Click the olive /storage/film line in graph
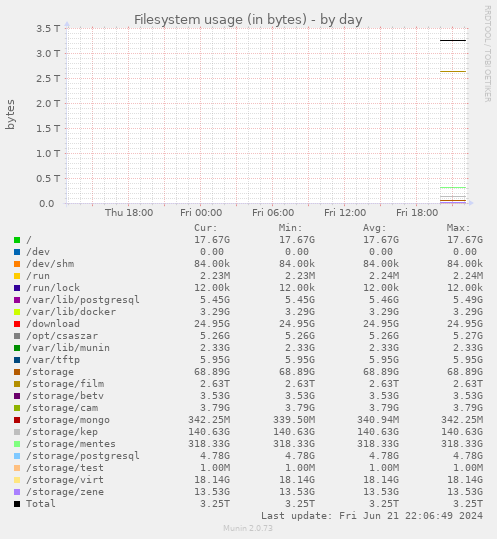The height and width of the screenshot is (539, 497). pos(453,72)
